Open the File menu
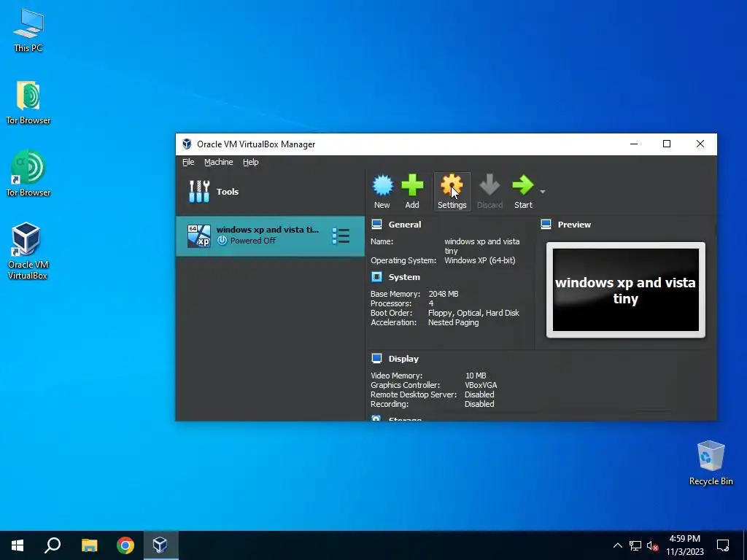The image size is (747, 560). click(188, 162)
